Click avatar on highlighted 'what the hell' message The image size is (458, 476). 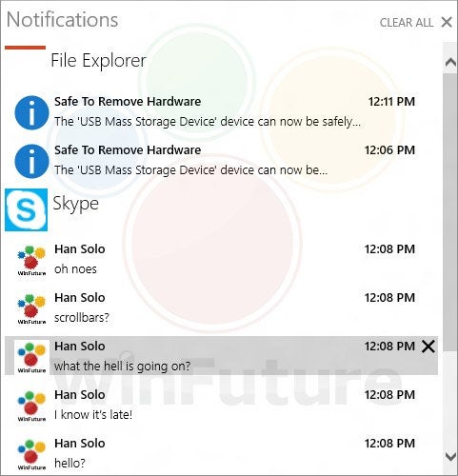[31, 357]
